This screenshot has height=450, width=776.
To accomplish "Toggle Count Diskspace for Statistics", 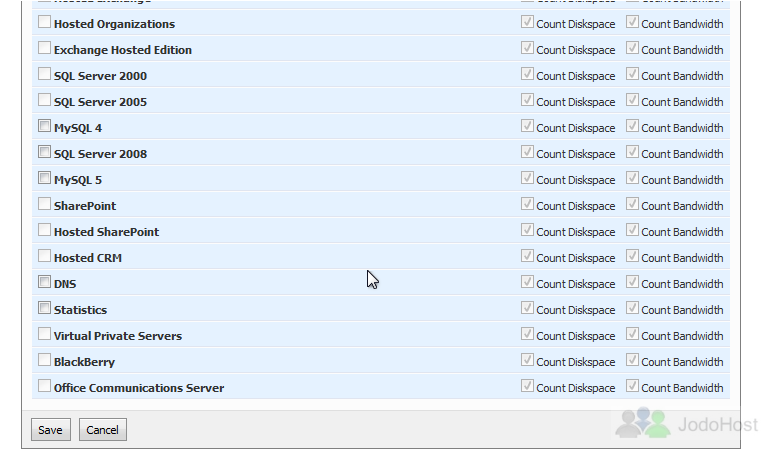I will point(527,308).
